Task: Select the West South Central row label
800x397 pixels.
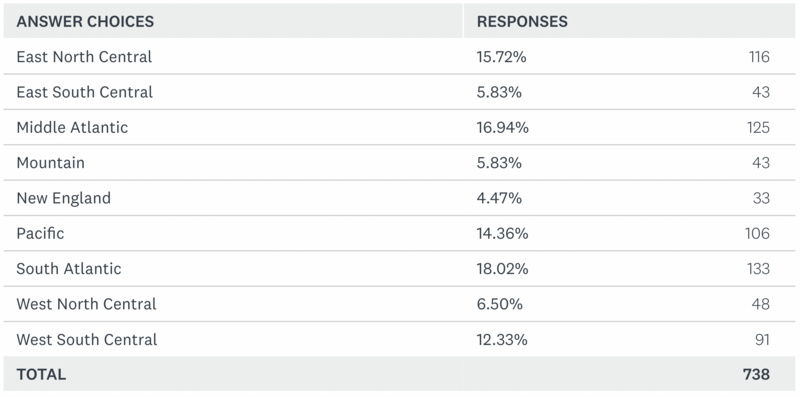Action: pyautogui.click(x=87, y=339)
